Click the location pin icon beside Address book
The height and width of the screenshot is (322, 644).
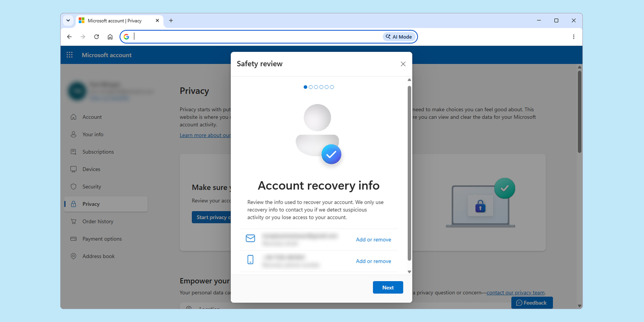pyautogui.click(x=73, y=256)
